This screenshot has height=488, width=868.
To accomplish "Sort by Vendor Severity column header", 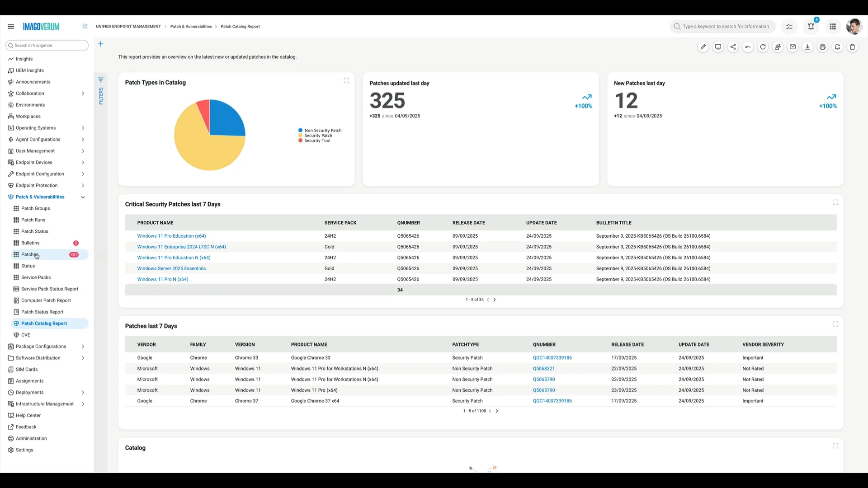I will 763,345.
